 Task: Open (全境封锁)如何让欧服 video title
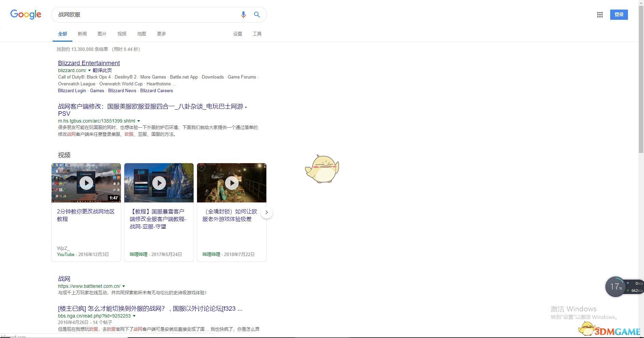point(229,215)
